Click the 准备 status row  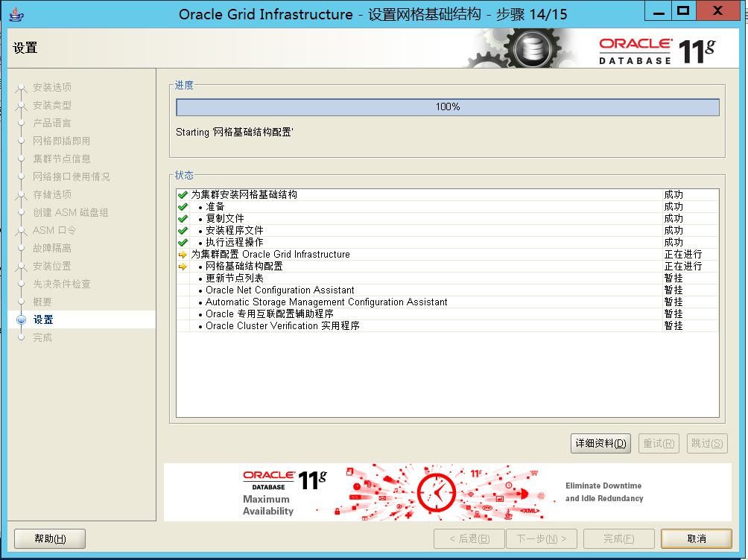pos(448,207)
